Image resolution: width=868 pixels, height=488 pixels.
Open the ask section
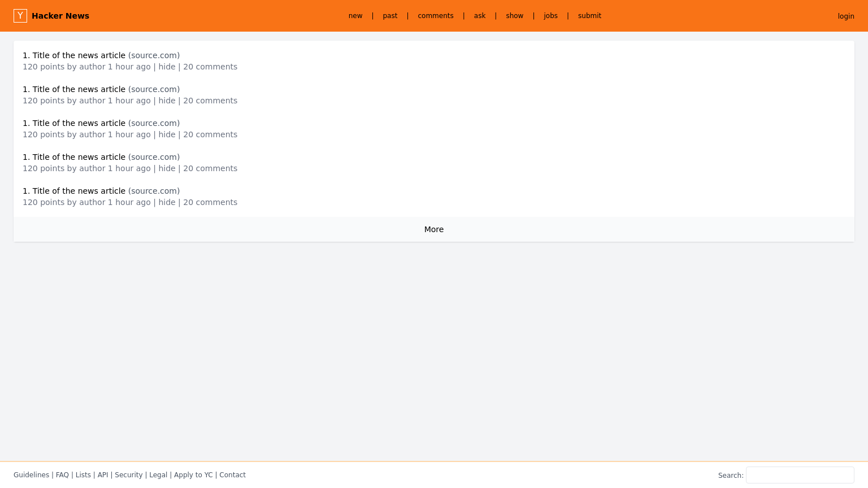tap(480, 16)
